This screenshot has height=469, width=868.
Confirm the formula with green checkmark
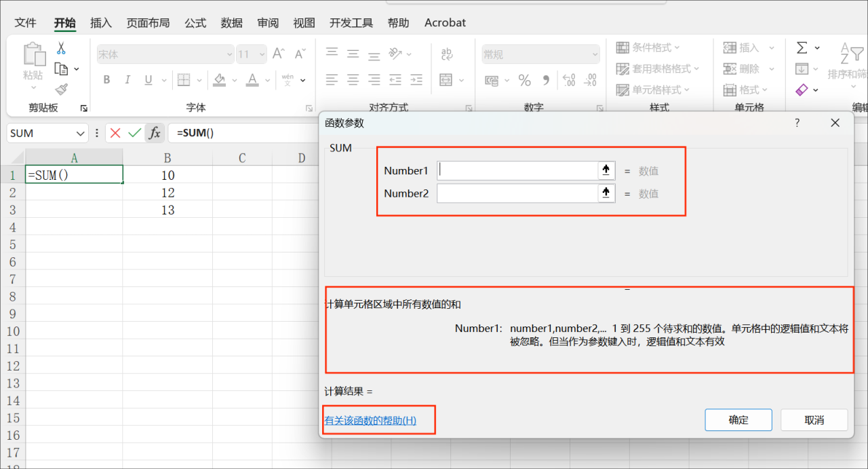pos(134,133)
